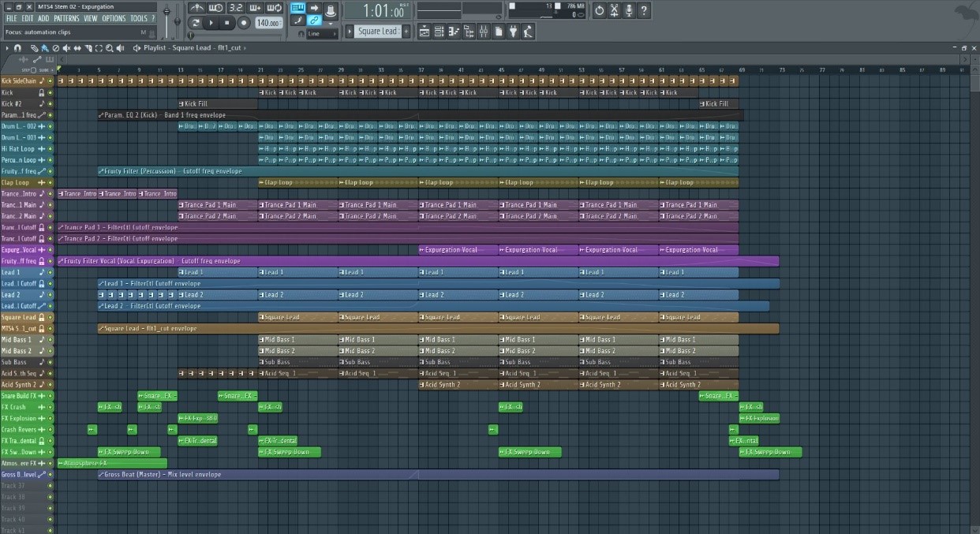
Task: Mute the Lead 1 track
Action: [x=50, y=272]
